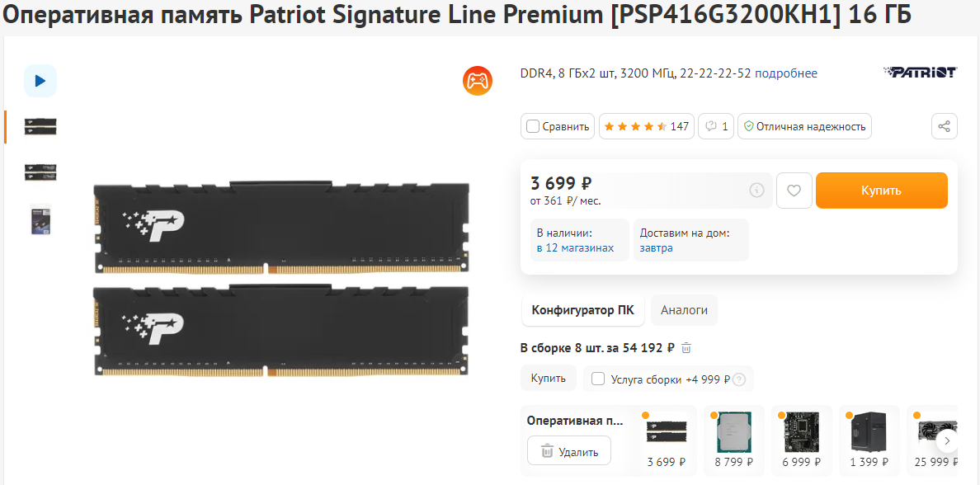
Task: Open the Patriot brand logo
Action: point(919,73)
